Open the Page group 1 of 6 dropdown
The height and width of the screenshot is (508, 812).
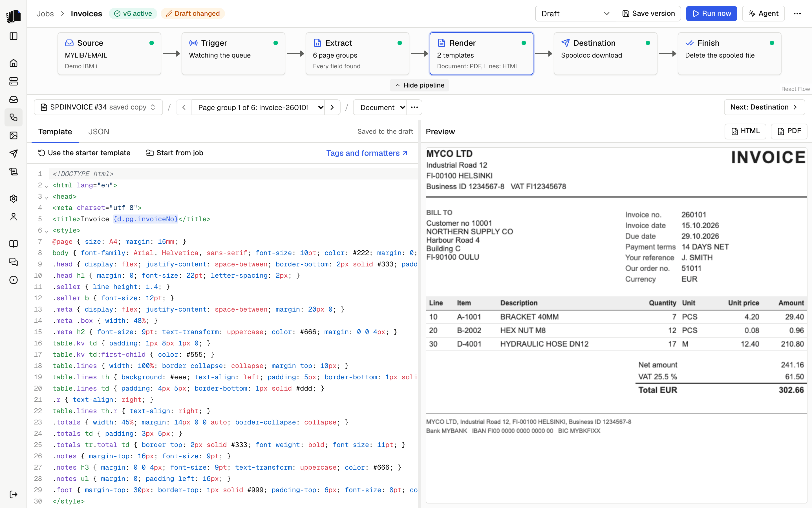pyautogui.click(x=258, y=107)
